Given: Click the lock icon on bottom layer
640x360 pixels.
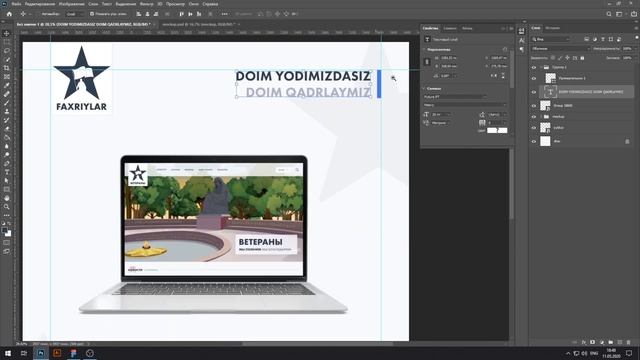Looking at the screenshot, I should coord(627,141).
